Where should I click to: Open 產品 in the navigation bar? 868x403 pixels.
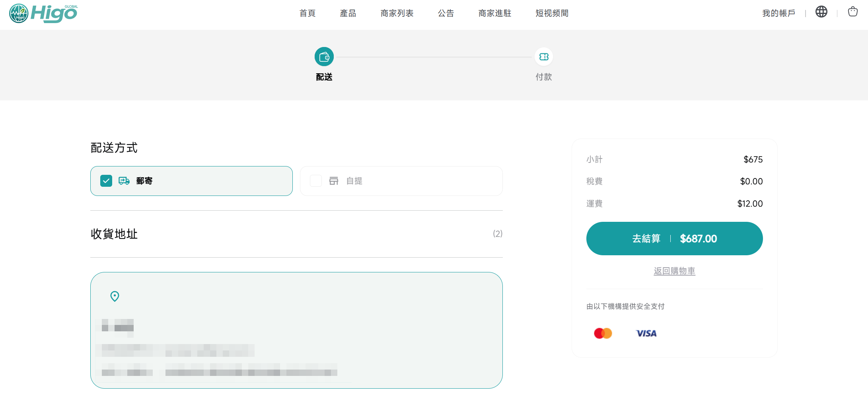pos(348,13)
